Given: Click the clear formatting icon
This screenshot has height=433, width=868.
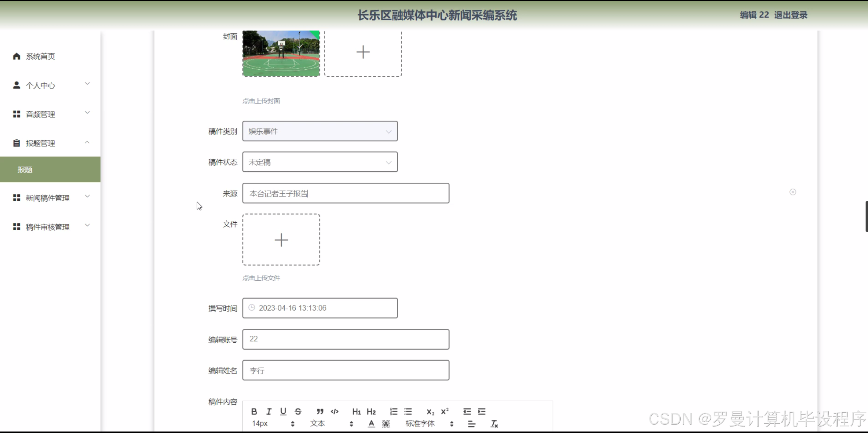Looking at the screenshot, I should pos(494,424).
